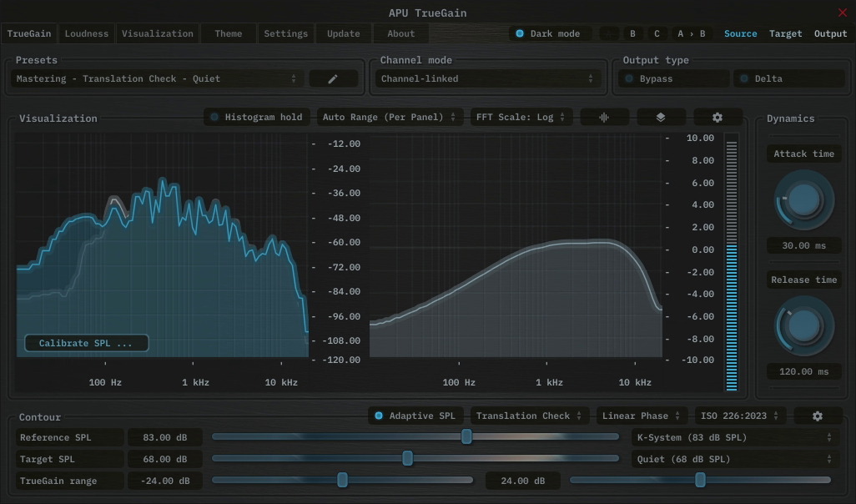Open the Settings tab

[285, 33]
